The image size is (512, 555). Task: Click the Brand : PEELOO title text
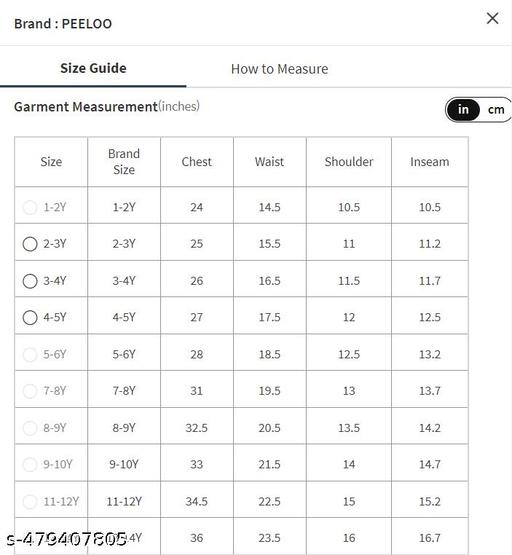click(63, 24)
